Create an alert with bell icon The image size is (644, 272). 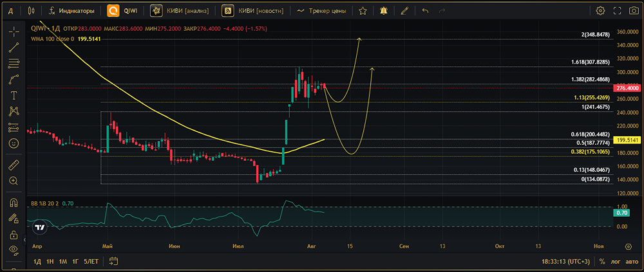(384, 11)
